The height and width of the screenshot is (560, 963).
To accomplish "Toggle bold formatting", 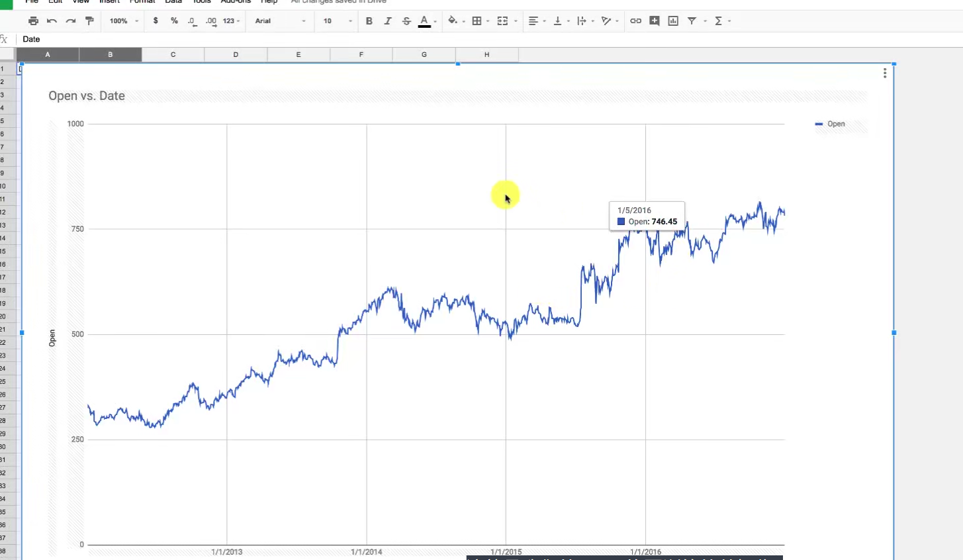I will point(369,21).
